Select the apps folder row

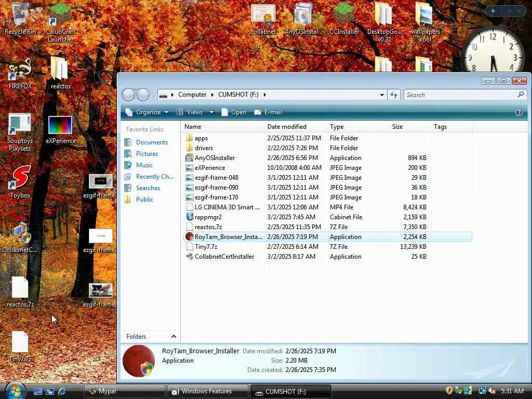tap(327, 138)
